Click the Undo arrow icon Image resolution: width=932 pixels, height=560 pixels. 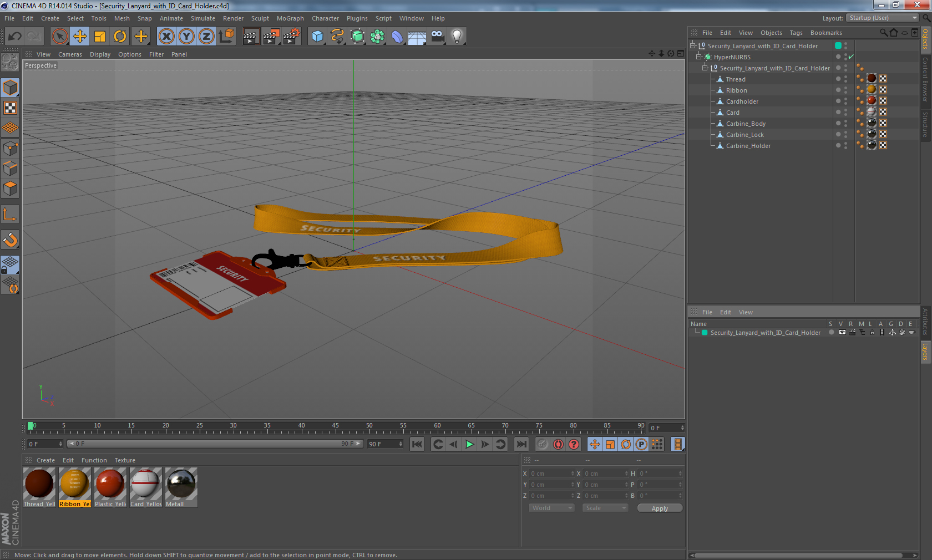15,37
